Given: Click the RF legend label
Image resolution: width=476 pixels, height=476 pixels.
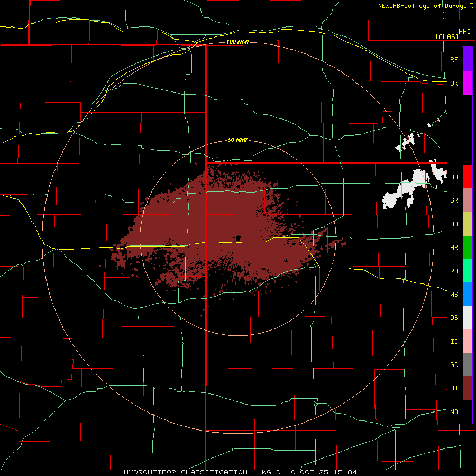Looking at the screenshot, I should [454, 59].
